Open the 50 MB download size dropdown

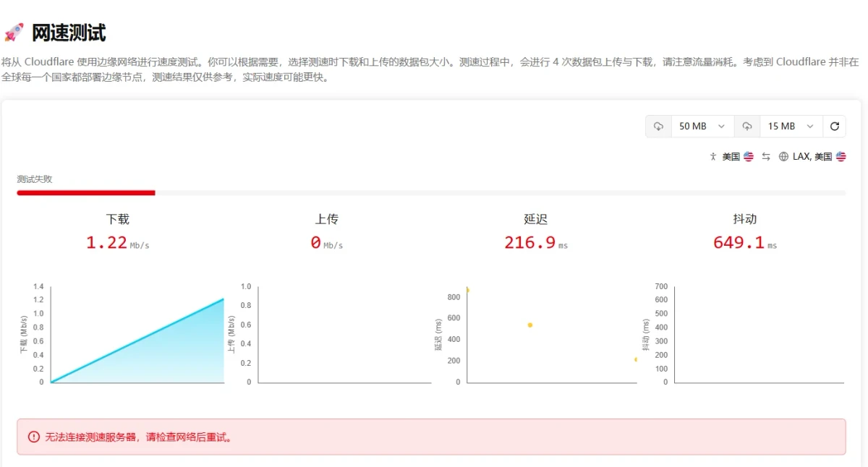[x=702, y=127]
